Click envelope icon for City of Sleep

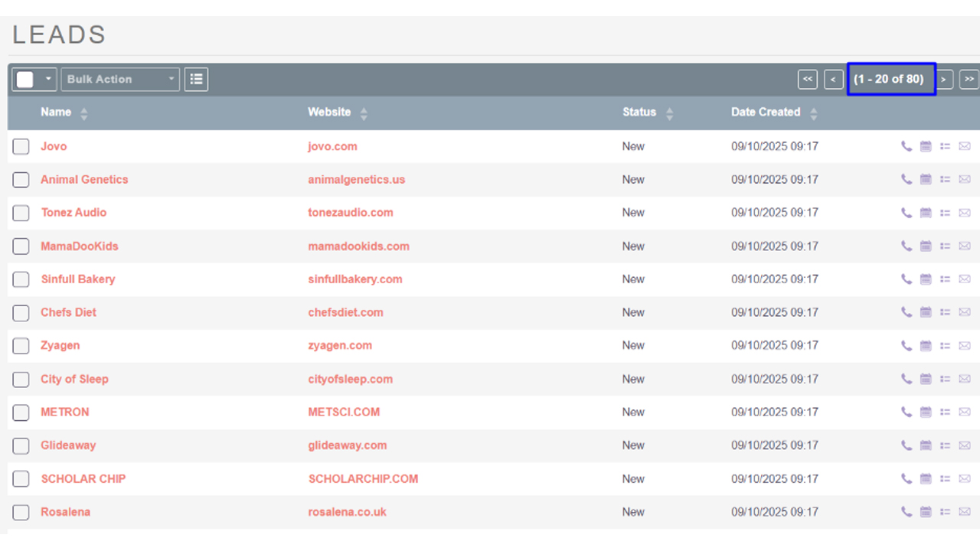[965, 379]
